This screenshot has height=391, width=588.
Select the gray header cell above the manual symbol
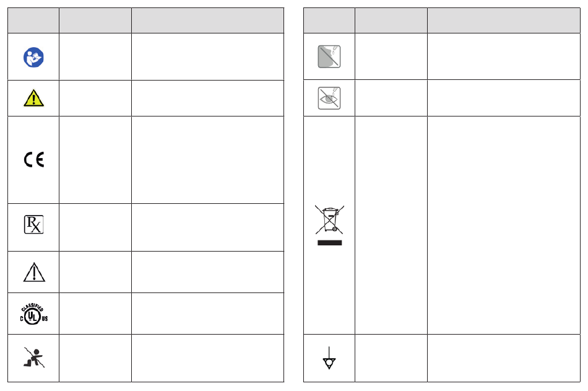click(33, 20)
